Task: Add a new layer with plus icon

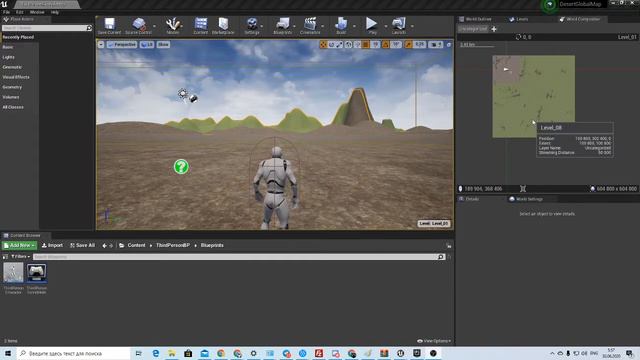Action: click(494, 29)
